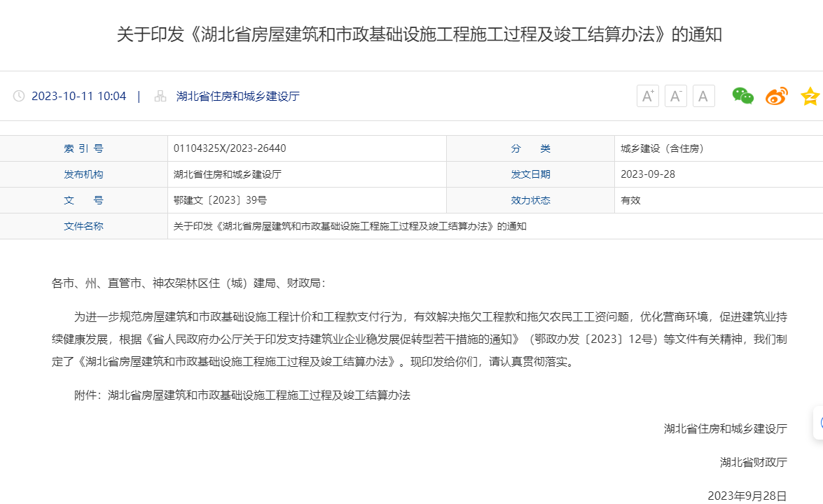
Task: Click the page title of the notice
Action: [x=419, y=34]
